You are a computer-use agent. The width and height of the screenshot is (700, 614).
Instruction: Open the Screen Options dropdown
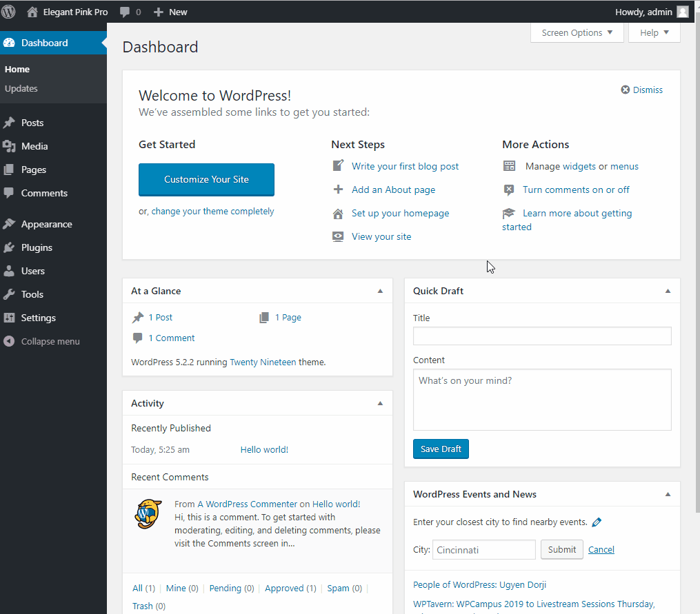pyautogui.click(x=577, y=32)
